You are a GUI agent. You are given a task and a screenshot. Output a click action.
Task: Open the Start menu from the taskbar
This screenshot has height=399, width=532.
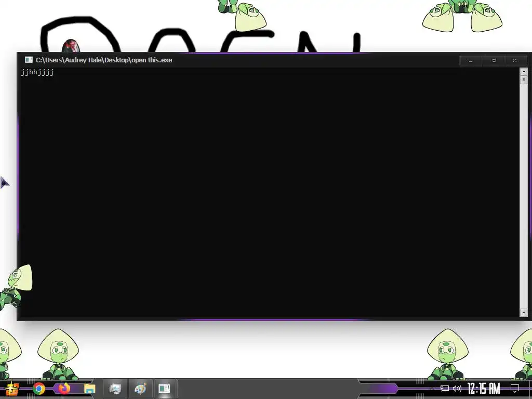[x=12, y=389]
